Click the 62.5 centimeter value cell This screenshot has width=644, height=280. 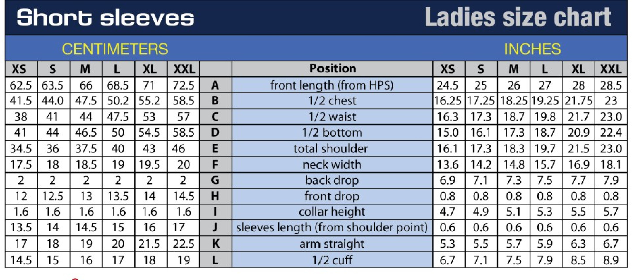pos(20,85)
